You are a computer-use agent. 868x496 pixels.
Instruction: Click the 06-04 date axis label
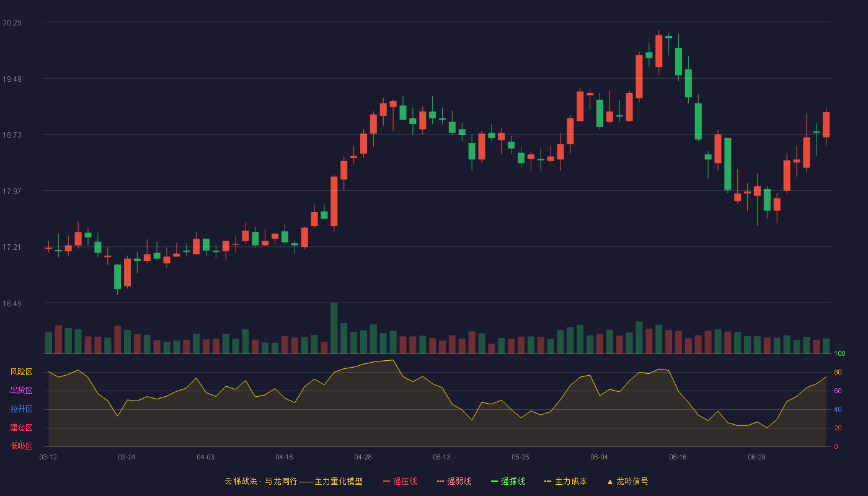click(599, 457)
